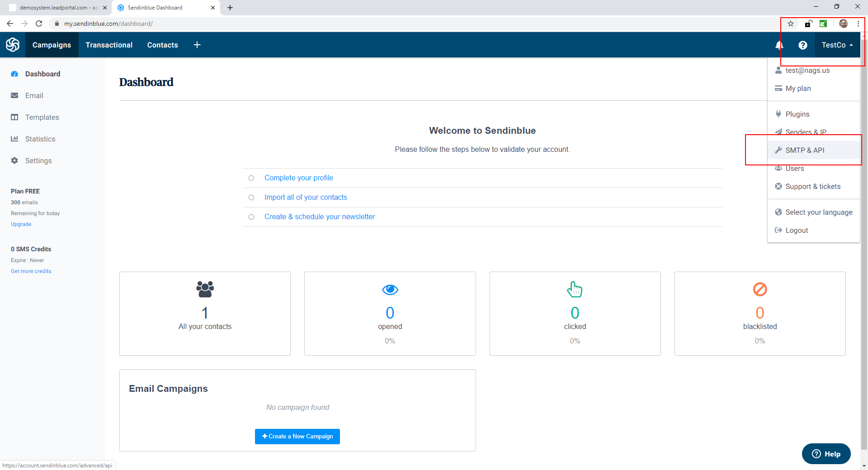Click the all contacts people icon
This screenshot has height=470, width=868.
(x=205, y=289)
